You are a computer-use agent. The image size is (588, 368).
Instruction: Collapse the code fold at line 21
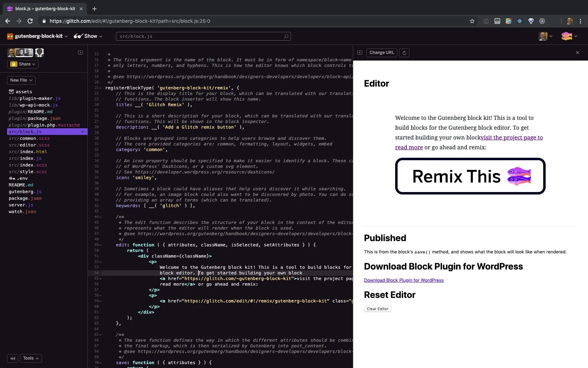coord(100,88)
